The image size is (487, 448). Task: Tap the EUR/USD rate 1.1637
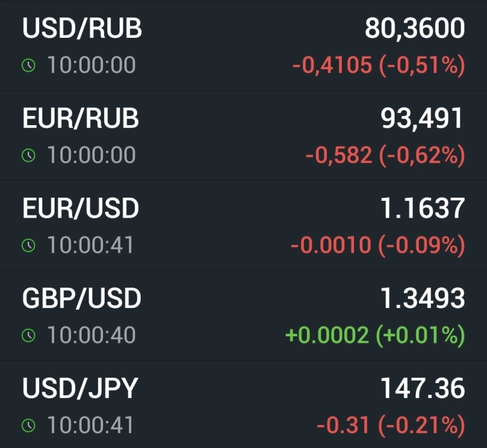pos(422,209)
